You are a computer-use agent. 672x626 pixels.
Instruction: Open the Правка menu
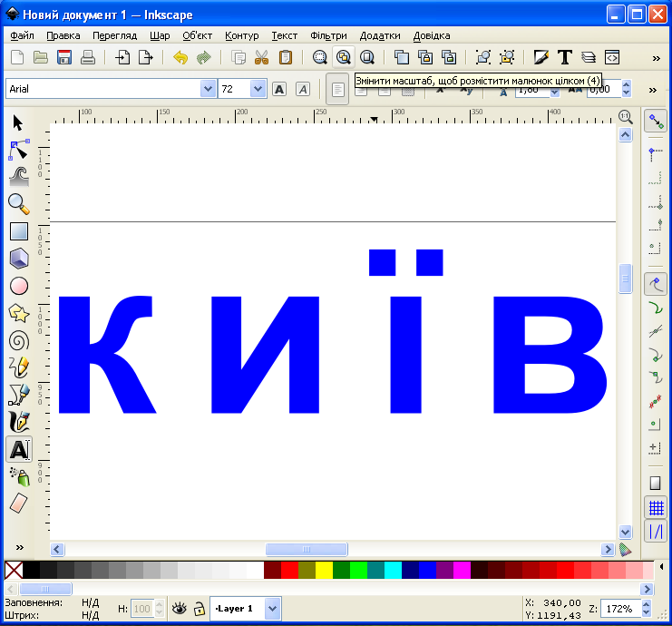(63, 35)
